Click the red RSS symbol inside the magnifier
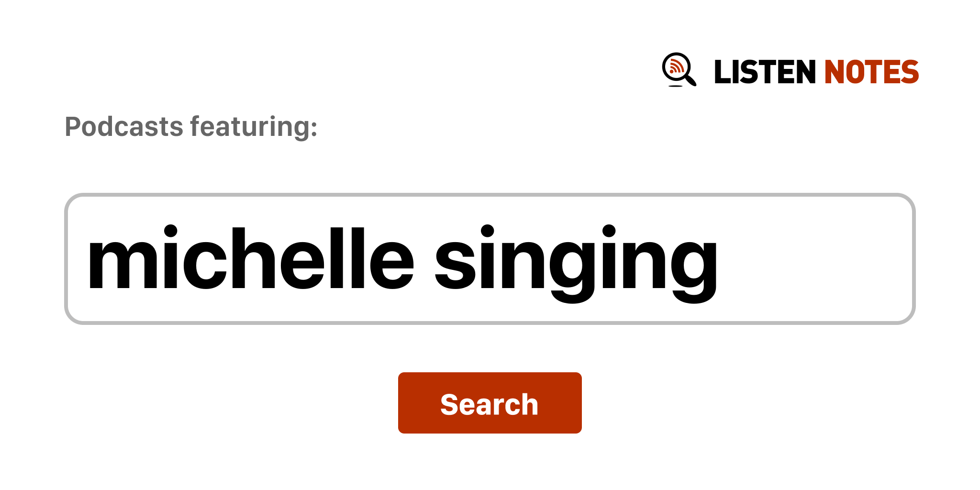Screen dimensions: 980x490 [x=676, y=66]
